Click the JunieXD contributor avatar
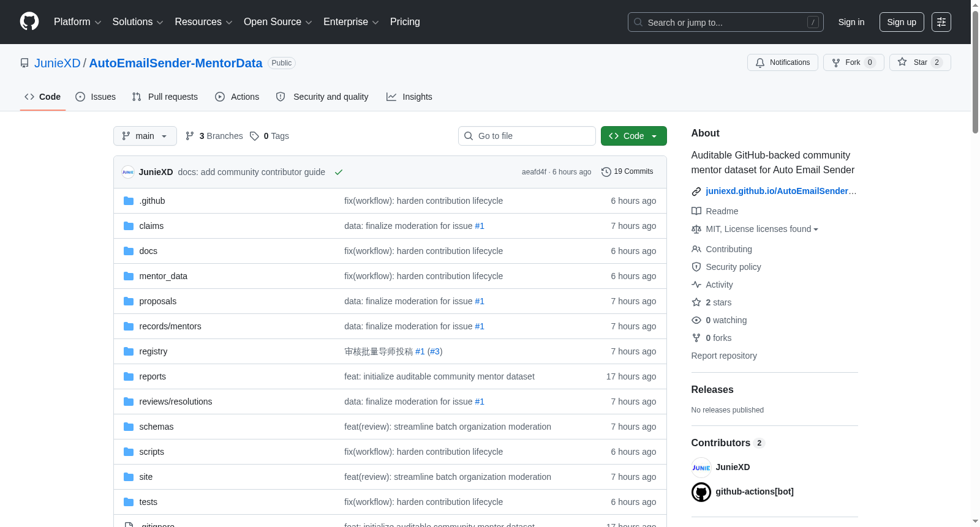980x527 pixels. click(x=701, y=468)
